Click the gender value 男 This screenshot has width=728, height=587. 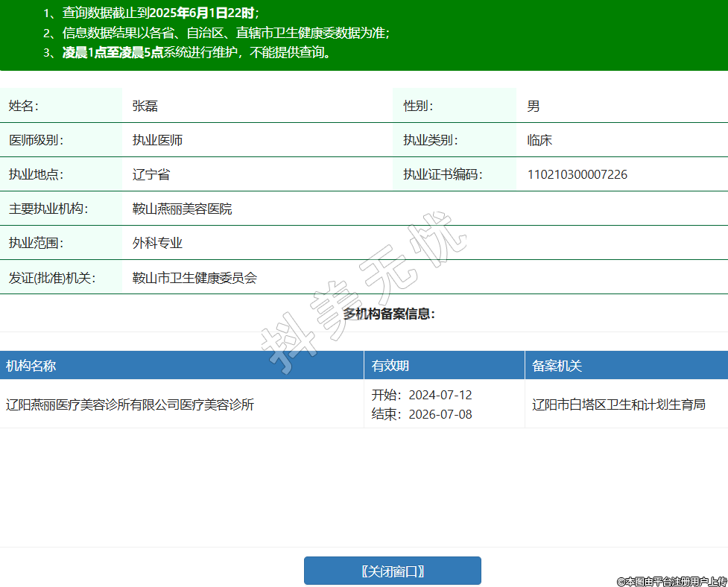coord(534,107)
